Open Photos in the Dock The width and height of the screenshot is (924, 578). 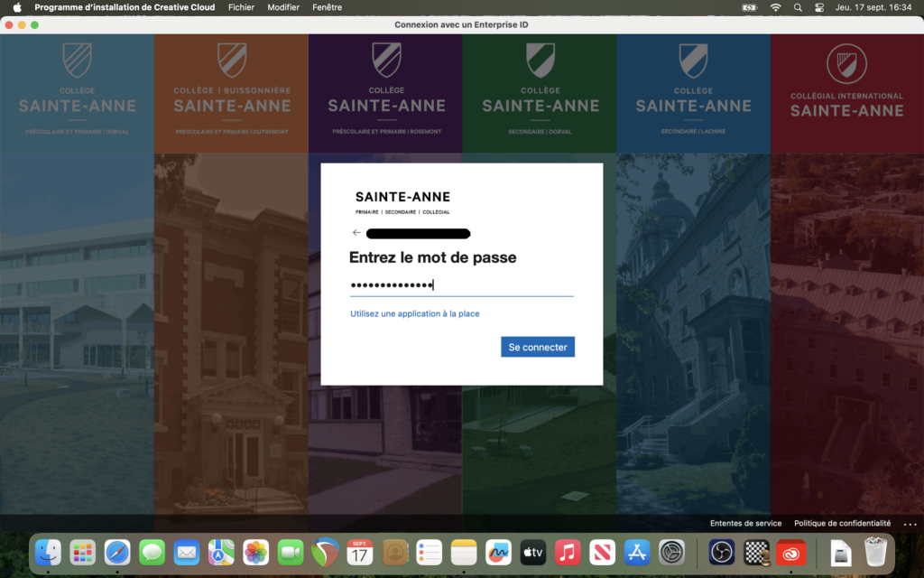pyautogui.click(x=255, y=553)
